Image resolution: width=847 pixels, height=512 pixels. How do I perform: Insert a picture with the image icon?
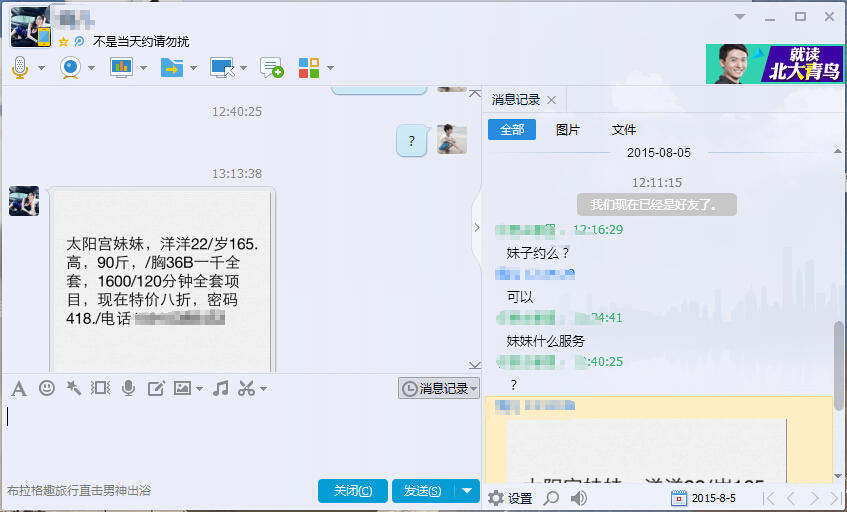pyautogui.click(x=183, y=388)
